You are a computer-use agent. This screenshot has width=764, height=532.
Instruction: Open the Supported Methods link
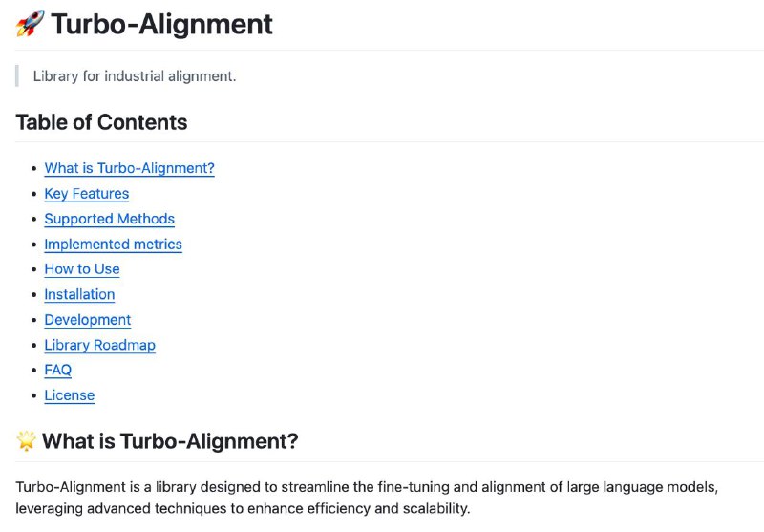click(x=109, y=219)
